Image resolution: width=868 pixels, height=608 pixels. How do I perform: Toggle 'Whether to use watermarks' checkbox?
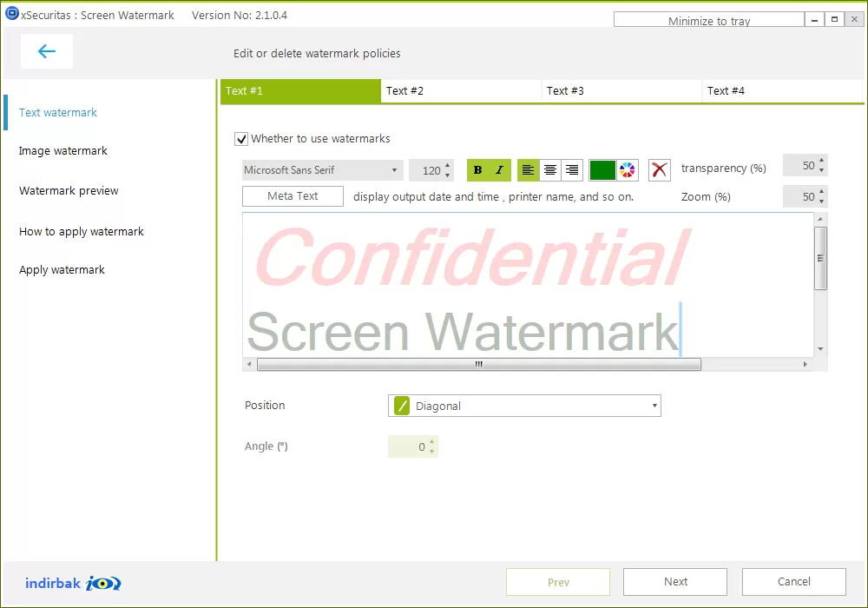241,139
